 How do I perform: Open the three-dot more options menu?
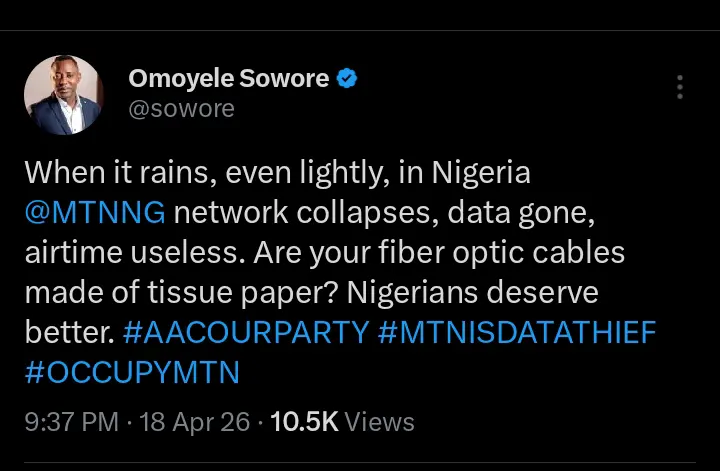coord(680,87)
